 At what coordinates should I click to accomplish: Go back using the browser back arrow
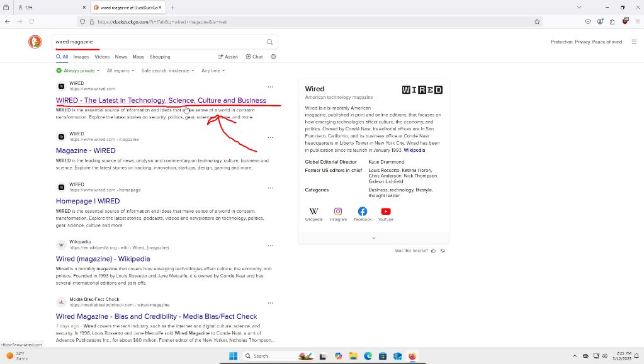(x=8, y=21)
